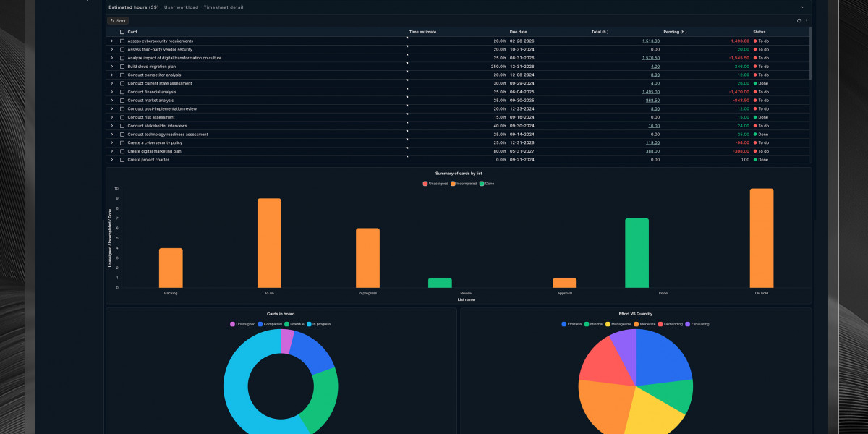Click the Sort button
This screenshot has width=868, height=434.
coord(118,21)
